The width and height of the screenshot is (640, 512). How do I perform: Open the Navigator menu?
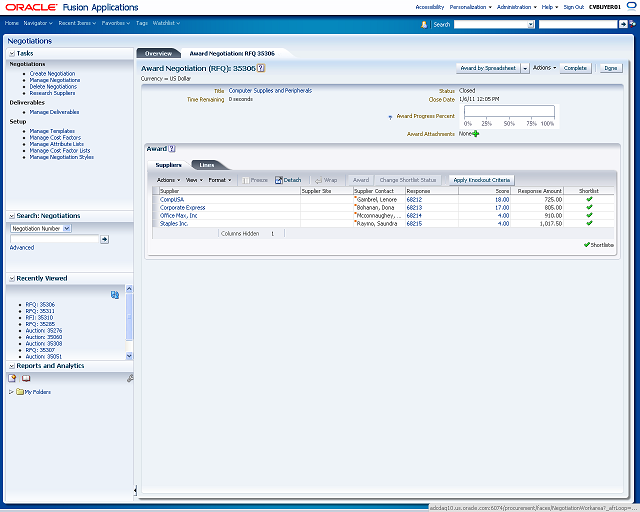(x=38, y=23)
